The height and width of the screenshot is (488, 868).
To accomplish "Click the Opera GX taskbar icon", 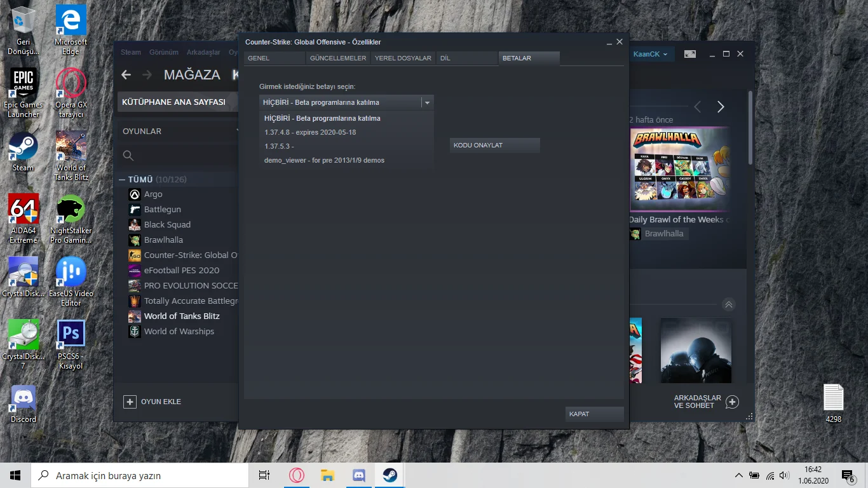I will 297,475.
